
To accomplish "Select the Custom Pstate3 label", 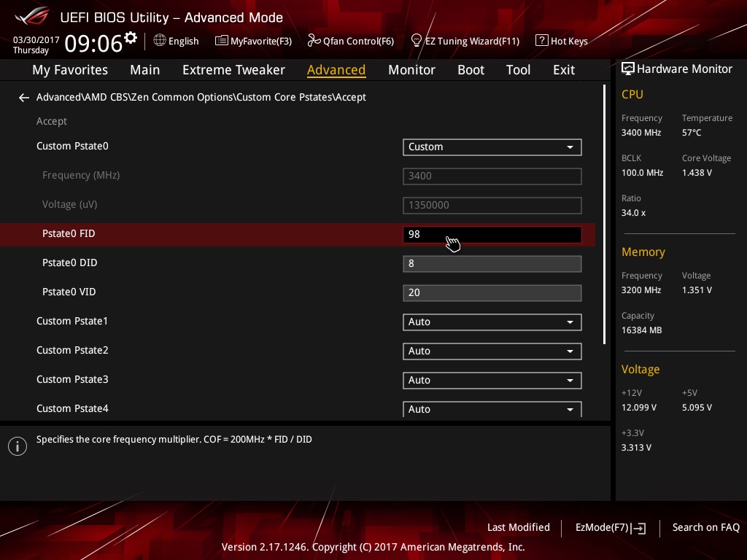I will [72, 379].
